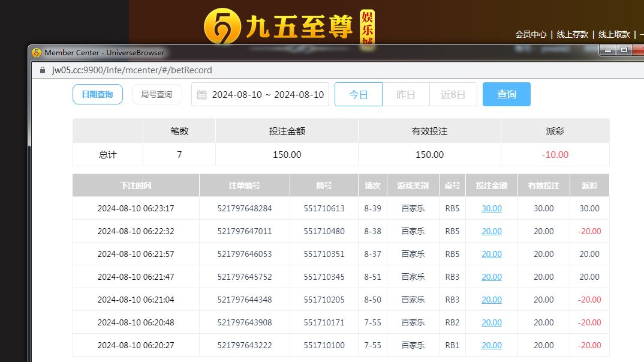Open 线上取款 in top navigation
The width and height of the screenshot is (644, 362).
pos(614,34)
